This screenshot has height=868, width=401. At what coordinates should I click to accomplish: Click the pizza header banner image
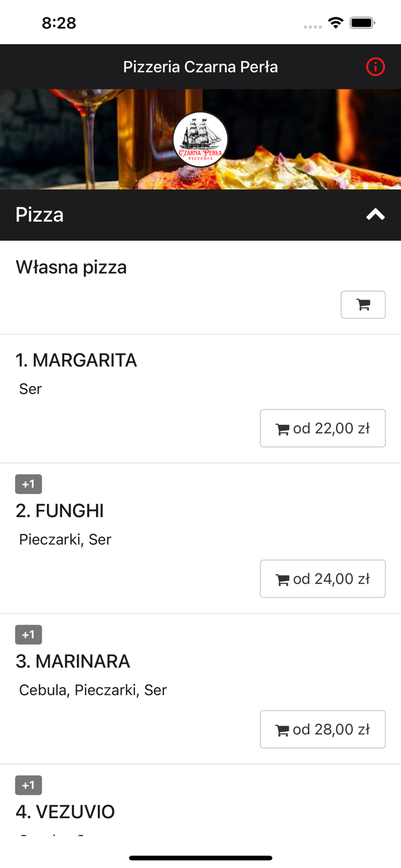pyautogui.click(x=87, y=139)
